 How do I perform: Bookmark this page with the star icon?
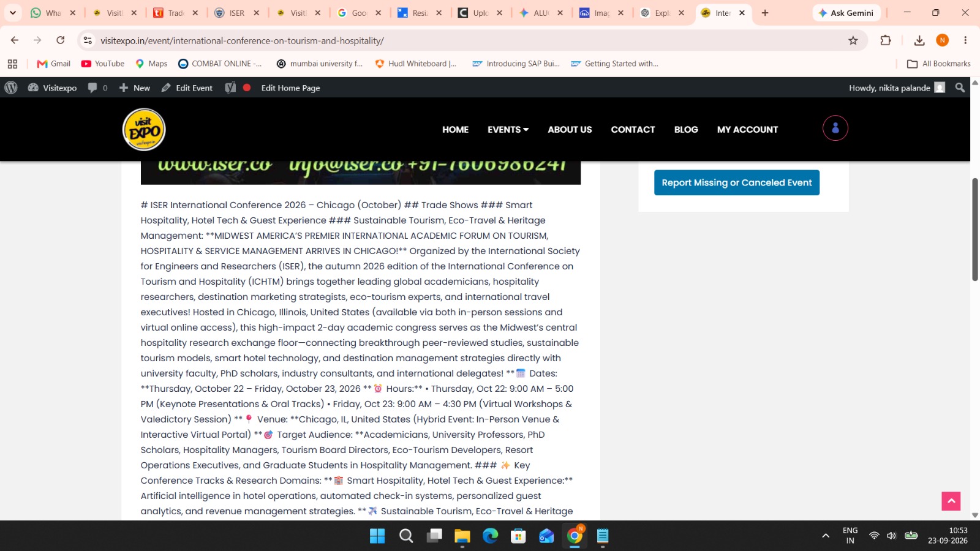coord(853,40)
